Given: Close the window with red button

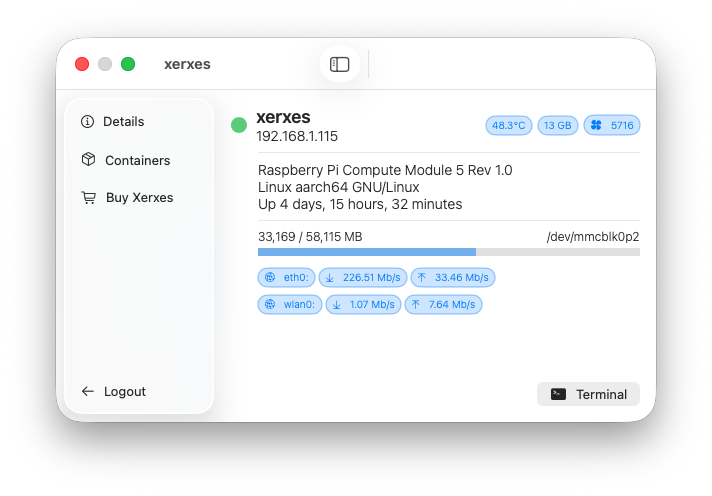Looking at the screenshot, I should [x=82, y=64].
